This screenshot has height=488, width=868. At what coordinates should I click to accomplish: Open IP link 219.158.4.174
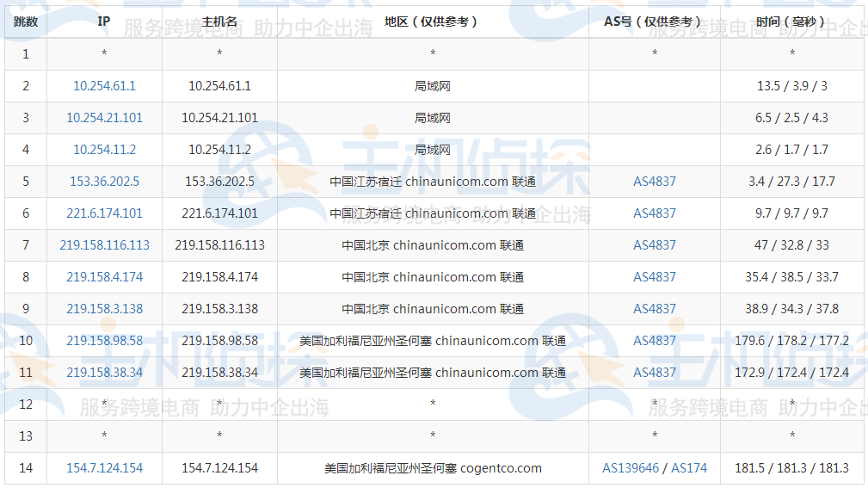click(x=104, y=277)
